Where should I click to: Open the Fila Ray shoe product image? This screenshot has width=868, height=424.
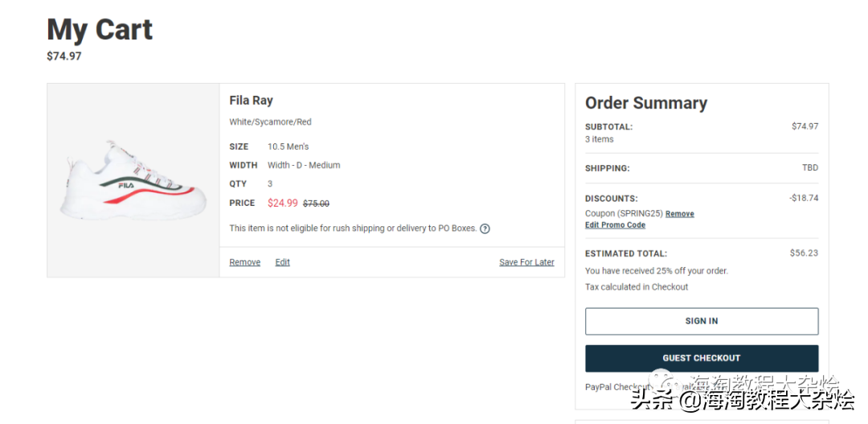pyautogui.click(x=129, y=179)
